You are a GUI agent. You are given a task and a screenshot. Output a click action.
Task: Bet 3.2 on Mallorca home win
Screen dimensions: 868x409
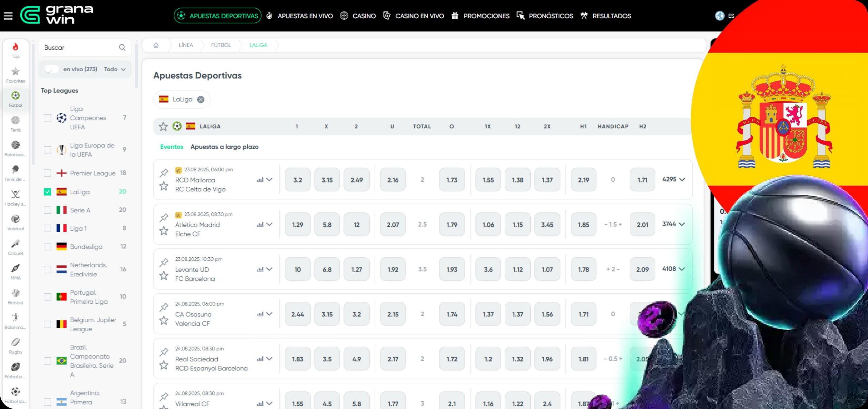[x=297, y=180]
